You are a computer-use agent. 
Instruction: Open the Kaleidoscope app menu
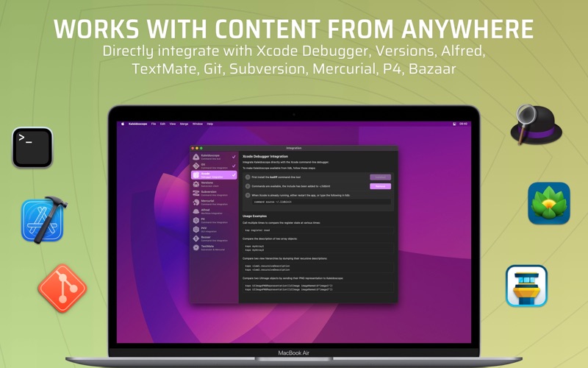pos(137,124)
